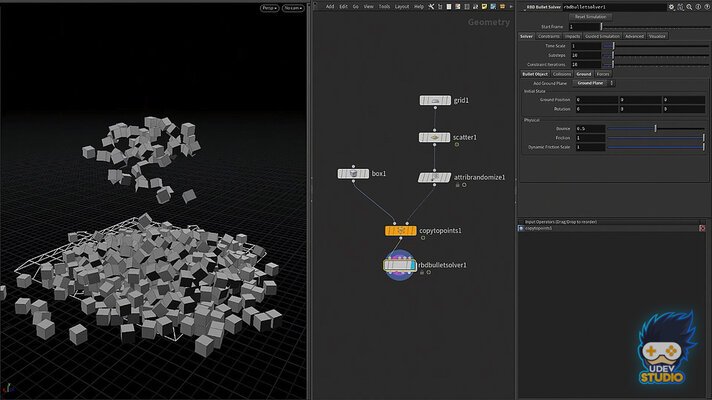Toggle display flag on box1 node
The height and width of the screenshot is (400, 712).
click(365, 174)
